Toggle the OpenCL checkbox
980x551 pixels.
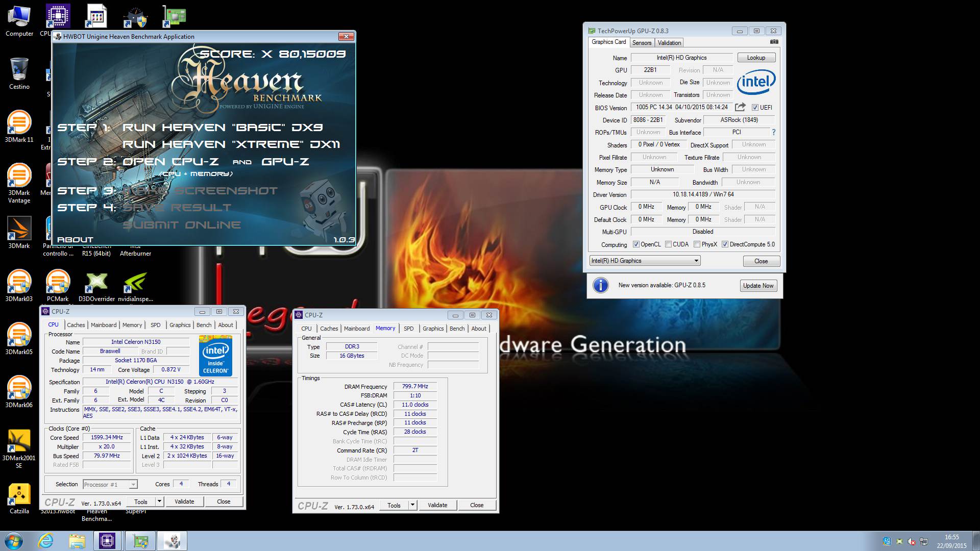coord(636,244)
